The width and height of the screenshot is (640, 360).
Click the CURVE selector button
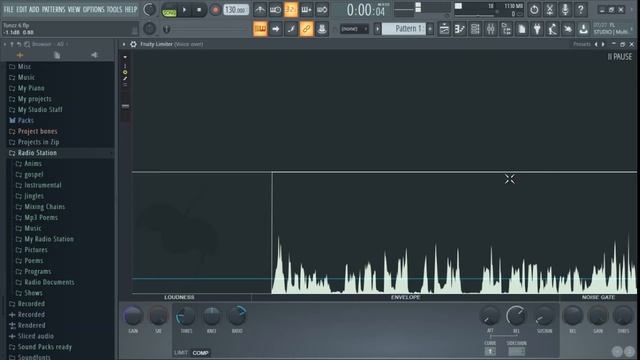(490, 351)
